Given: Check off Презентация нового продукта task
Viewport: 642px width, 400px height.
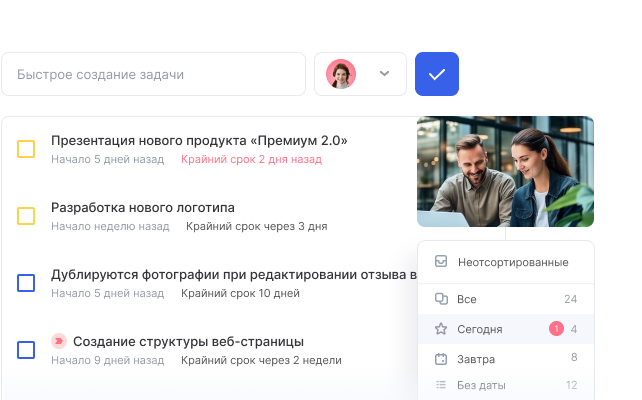Looking at the screenshot, I should [26, 149].
